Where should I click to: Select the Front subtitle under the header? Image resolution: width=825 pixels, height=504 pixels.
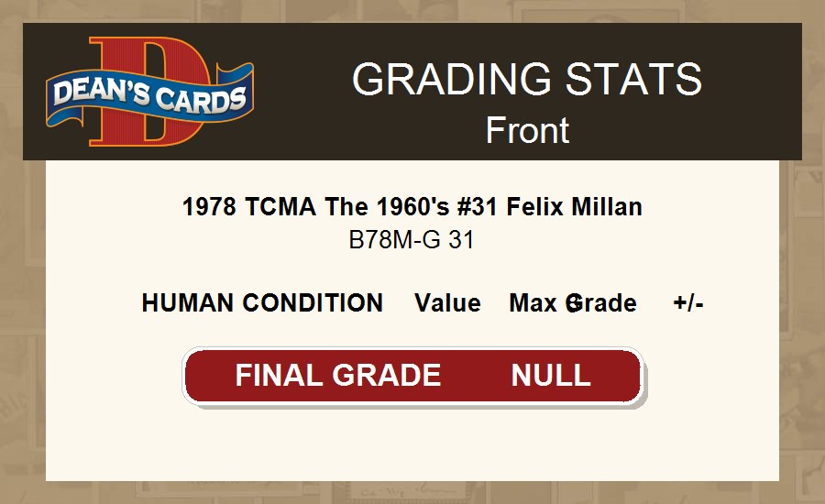coord(527,130)
